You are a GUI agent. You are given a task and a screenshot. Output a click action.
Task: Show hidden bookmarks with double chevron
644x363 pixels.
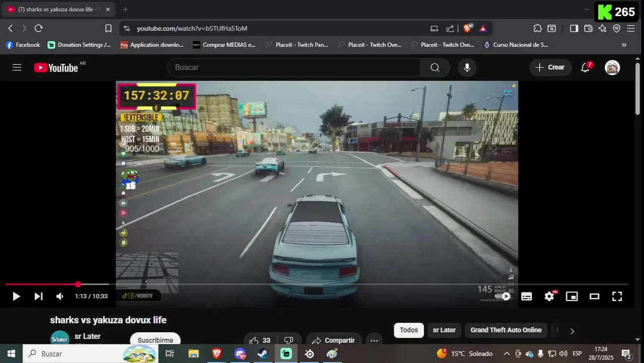(624, 45)
